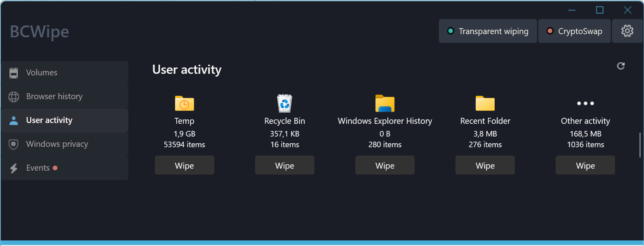Maximize the BCWipe window
The height and width of the screenshot is (246, 644).
pyautogui.click(x=600, y=10)
